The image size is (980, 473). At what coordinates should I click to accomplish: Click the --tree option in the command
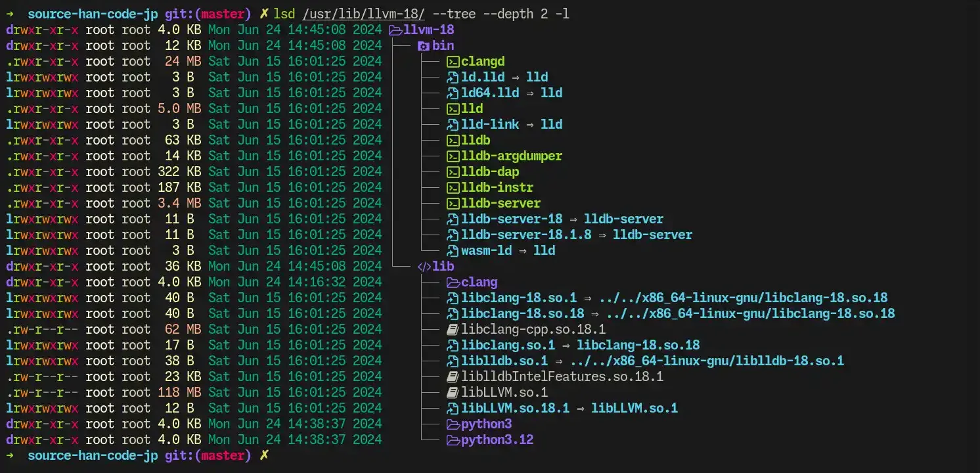(x=454, y=14)
